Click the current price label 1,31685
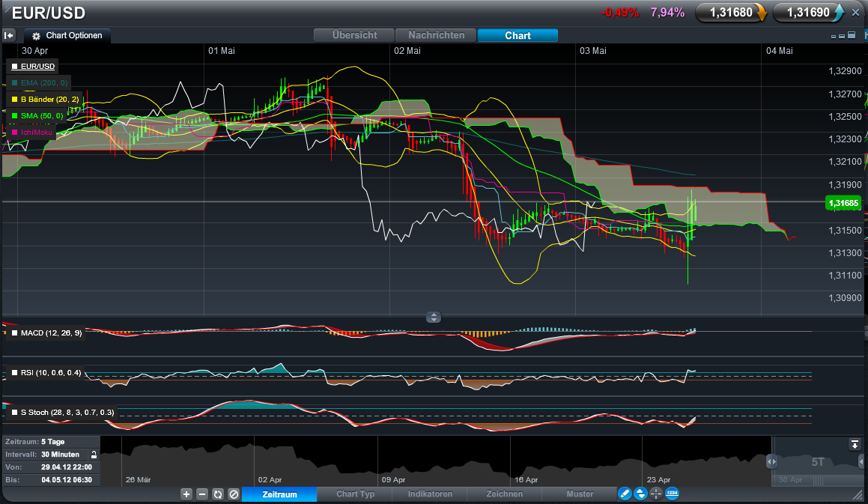This screenshot has height=504, width=868. click(x=843, y=203)
